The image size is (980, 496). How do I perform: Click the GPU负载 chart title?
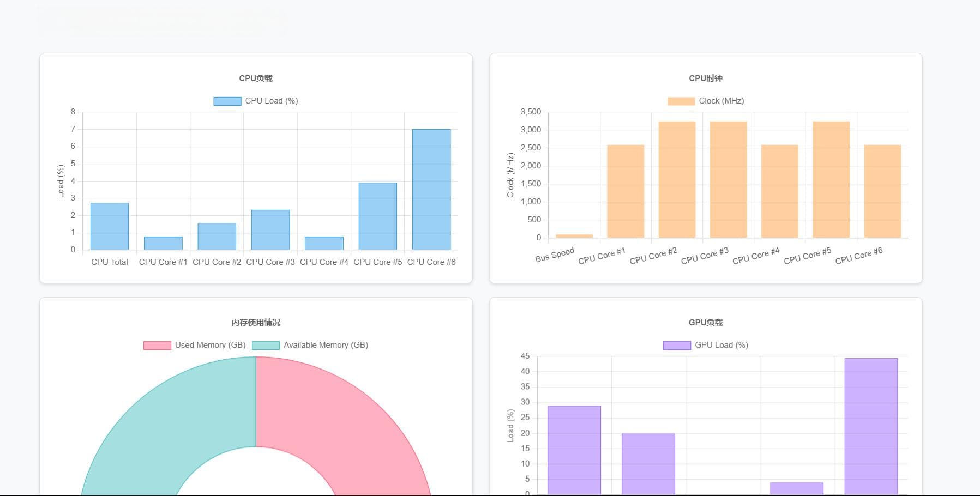point(706,323)
